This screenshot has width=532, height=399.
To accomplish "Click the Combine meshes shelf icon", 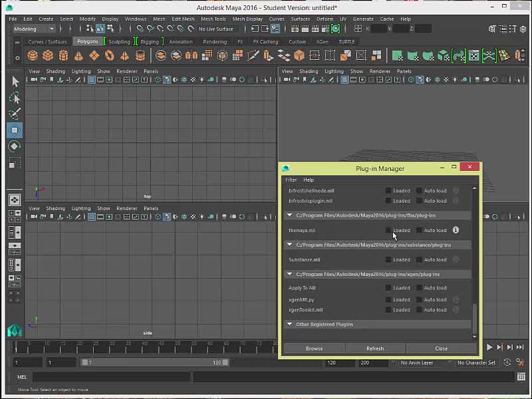I will (161, 55).
